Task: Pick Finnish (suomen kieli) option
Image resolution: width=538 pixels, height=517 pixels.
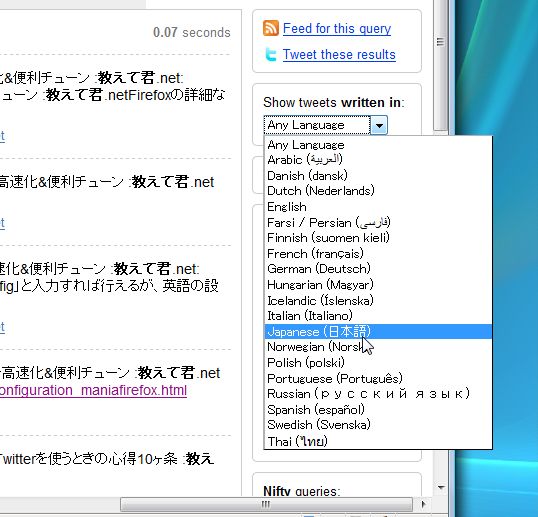Action: (378, 238)
